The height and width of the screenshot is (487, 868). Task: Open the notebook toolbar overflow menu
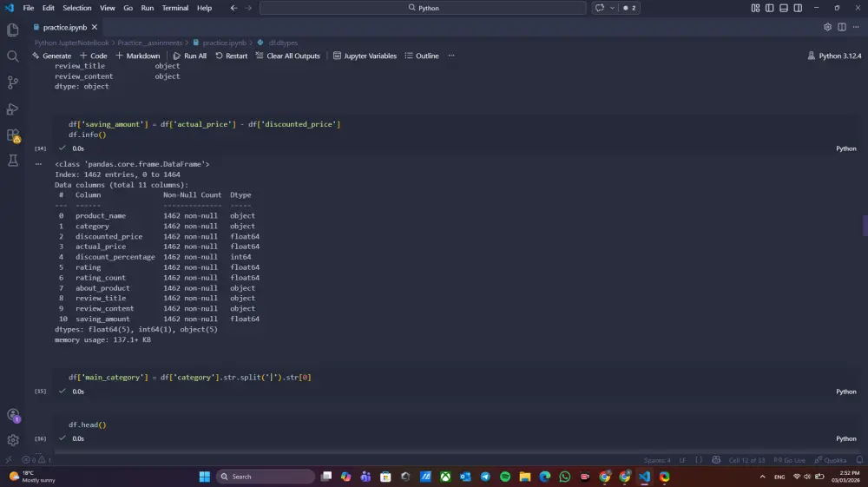tap(451, 56)
